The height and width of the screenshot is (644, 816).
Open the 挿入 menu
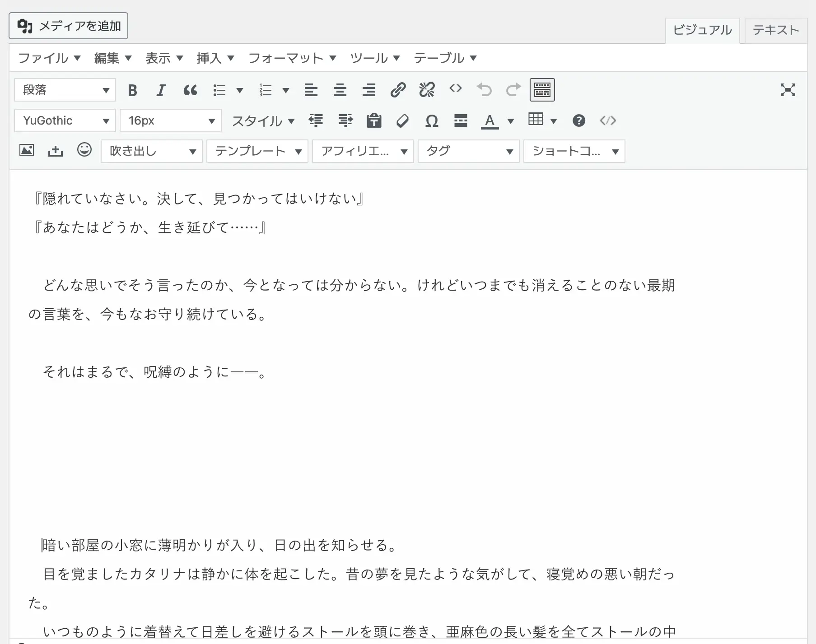click(x=215, y=58)
